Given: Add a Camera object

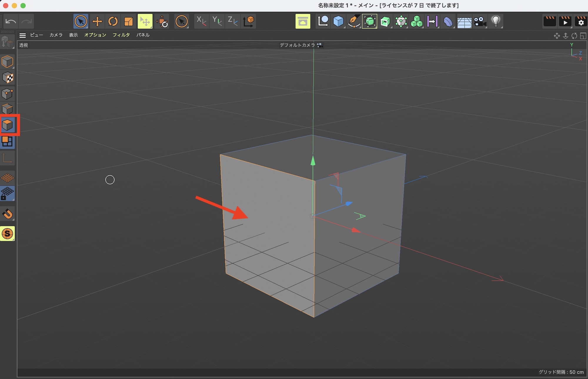Looking at the screenshot, I should (x=480, y=21).
